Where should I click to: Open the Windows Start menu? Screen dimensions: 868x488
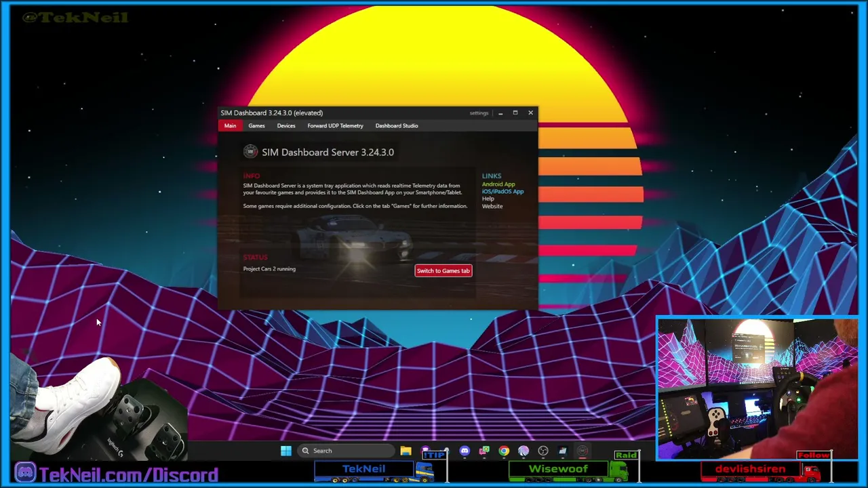coord(286,451)
